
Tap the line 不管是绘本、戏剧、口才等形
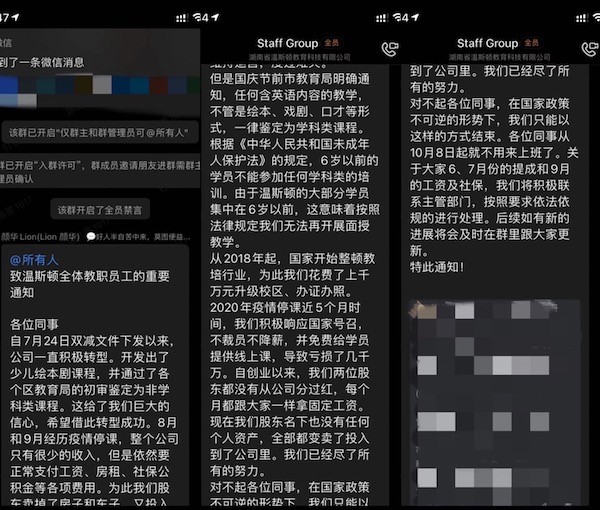click(x=290, y=111)
